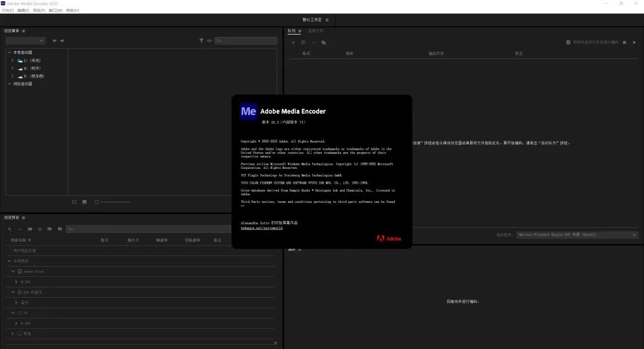Switch to the 队列 tab

tap(291, 31)
